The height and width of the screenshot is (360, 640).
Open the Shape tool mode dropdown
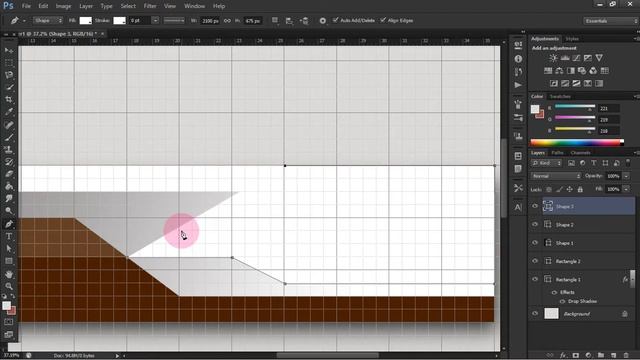tap(48, 20)
